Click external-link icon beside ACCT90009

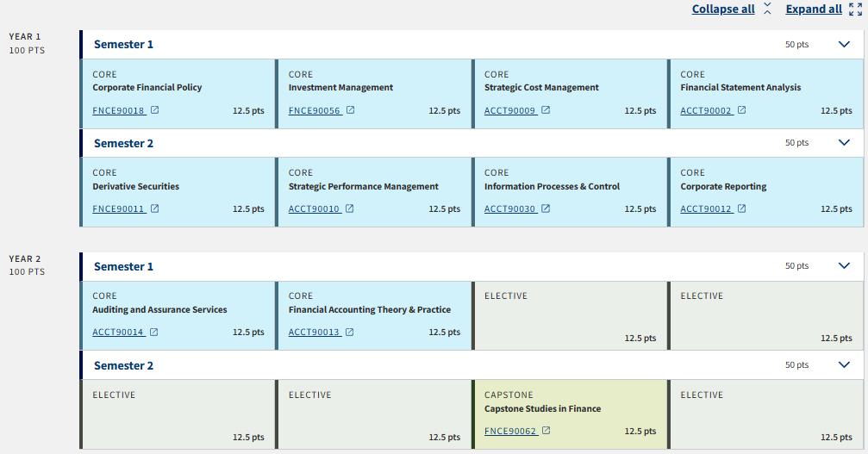pos(546,110)
